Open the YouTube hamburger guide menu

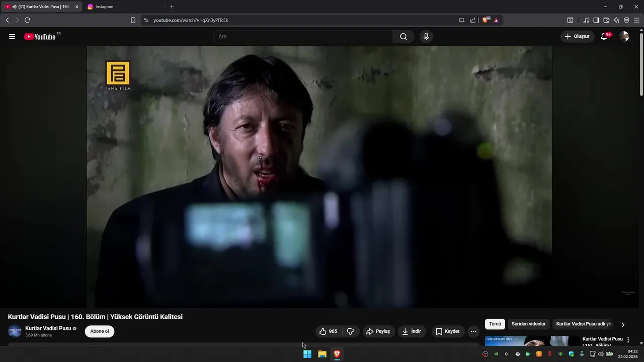(12, 37)
